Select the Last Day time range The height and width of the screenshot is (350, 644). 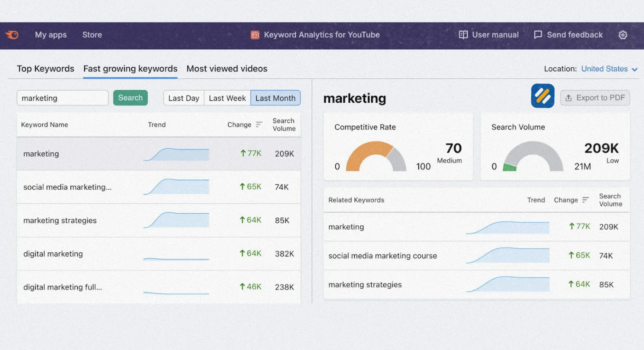(x=184, y=98)
